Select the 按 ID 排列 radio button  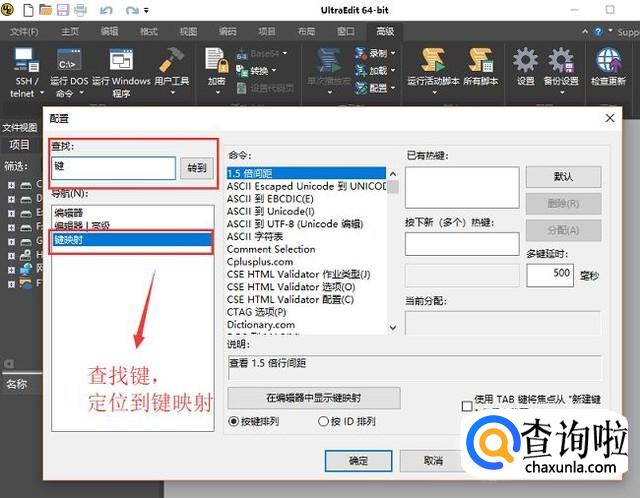click(323, 421)
